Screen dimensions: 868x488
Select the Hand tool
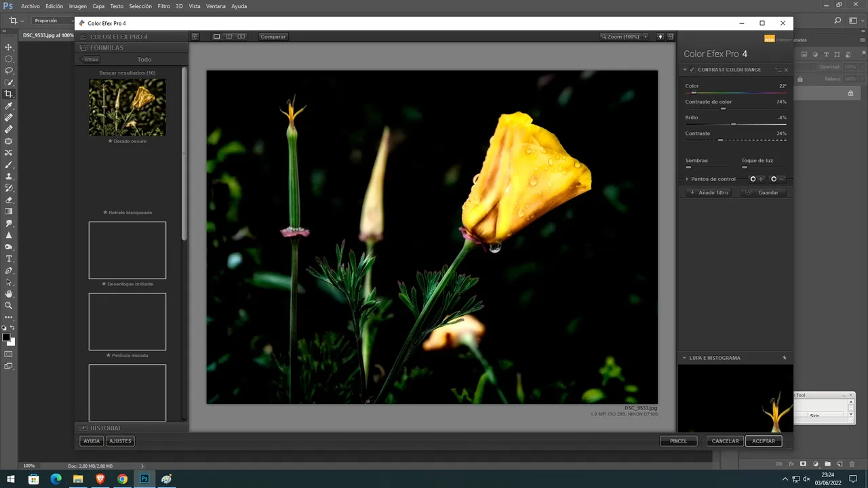pyautogui.click(x=9, y=293)
